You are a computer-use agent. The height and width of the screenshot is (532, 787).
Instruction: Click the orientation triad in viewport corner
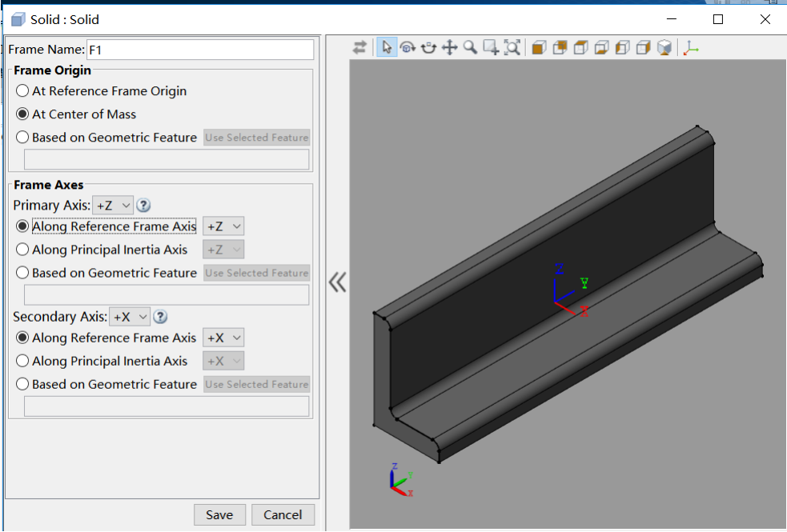[x=401, y=480]
